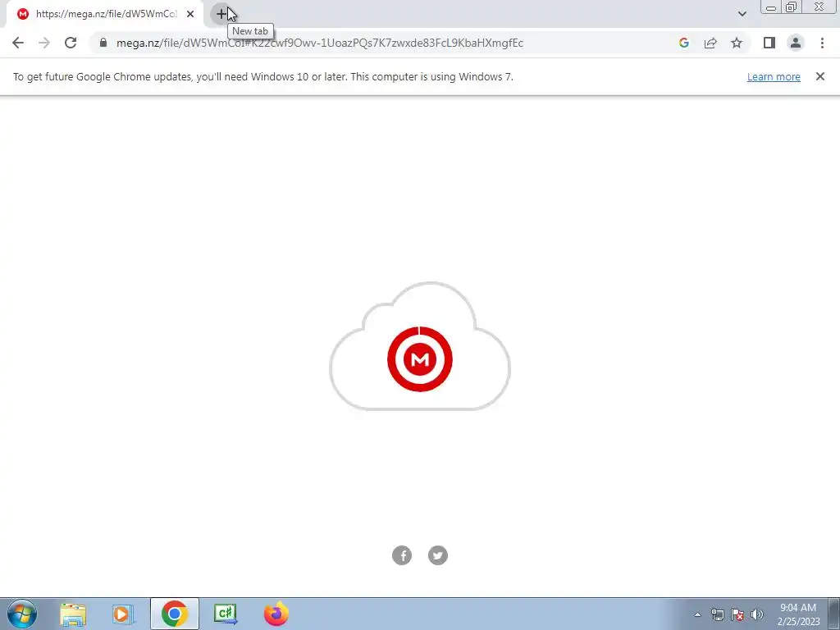Open the Chrome three-dot menu
Viewport: 840px width, 630px height.
pyautogui.click(x=822, y=43)
